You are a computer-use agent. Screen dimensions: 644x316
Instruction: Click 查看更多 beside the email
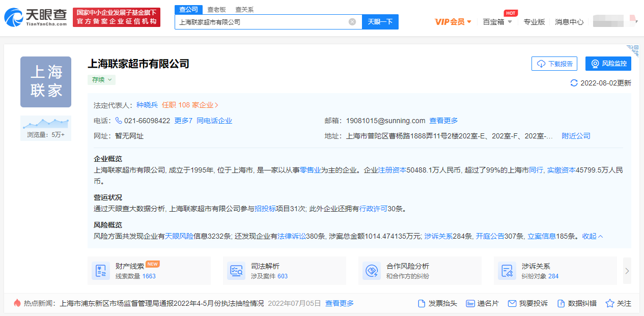coord(443,121)
